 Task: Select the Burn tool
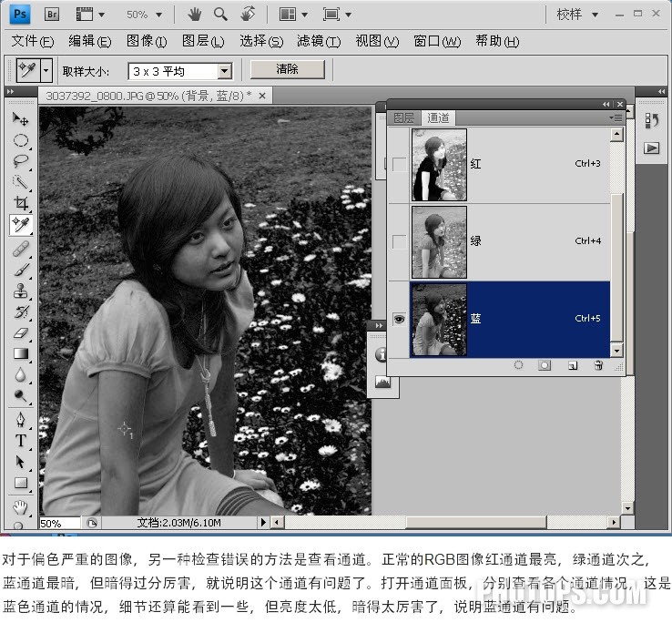pyautogui.click(x=20, y=396)
